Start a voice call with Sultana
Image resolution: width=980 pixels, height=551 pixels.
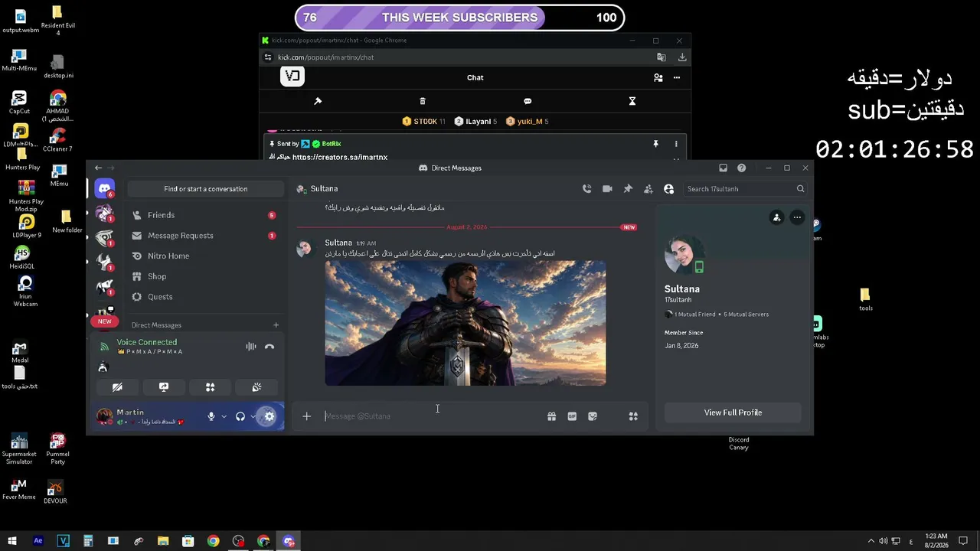point(586,189)
